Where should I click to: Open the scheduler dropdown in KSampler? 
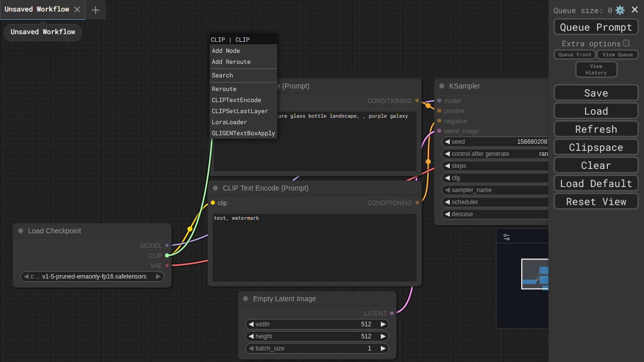496,202
